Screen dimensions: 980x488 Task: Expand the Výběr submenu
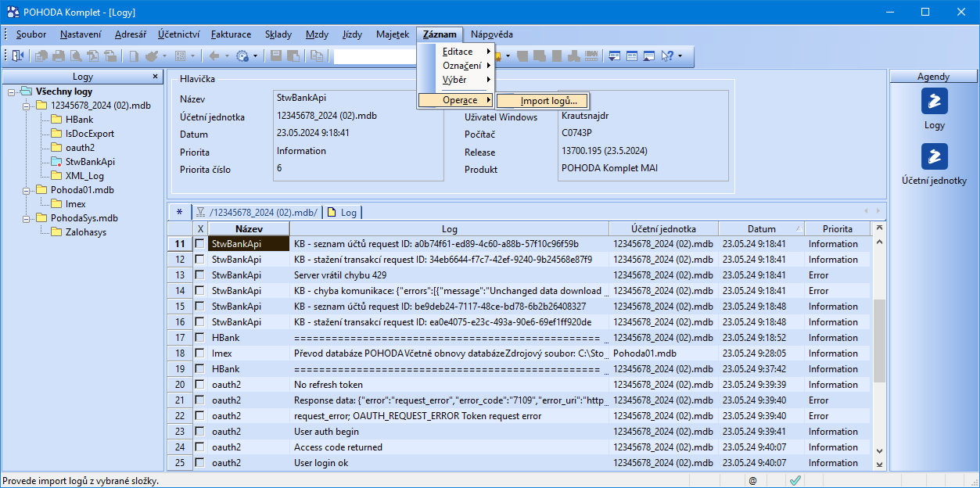coord(456,79)
